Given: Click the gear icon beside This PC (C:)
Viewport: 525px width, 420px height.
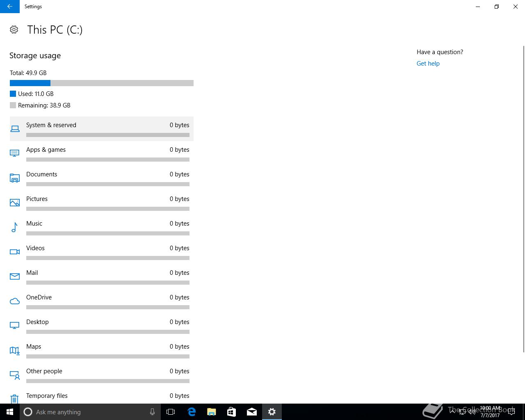Looking at the screenshot, I should (14, 30).
